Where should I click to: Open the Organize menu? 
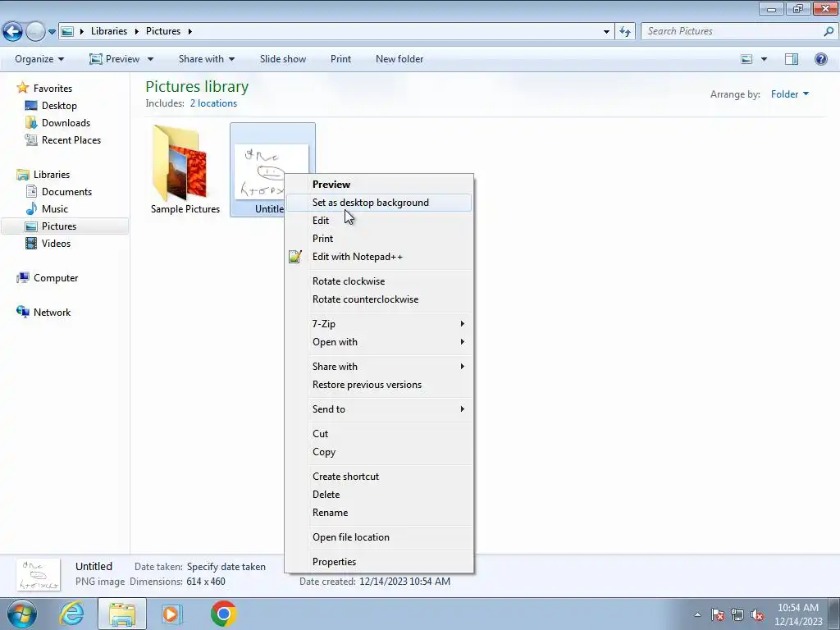pos(39,59)
